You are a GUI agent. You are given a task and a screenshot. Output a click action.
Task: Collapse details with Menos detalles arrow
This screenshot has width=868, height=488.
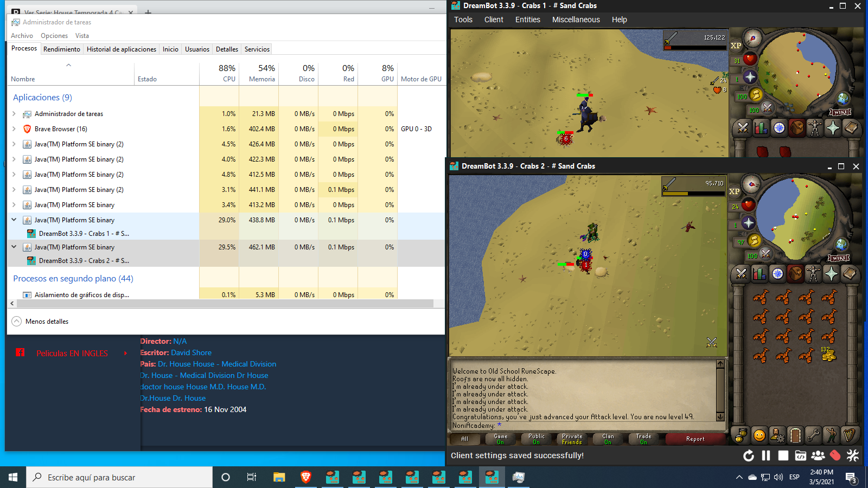(x=17, y=321)
